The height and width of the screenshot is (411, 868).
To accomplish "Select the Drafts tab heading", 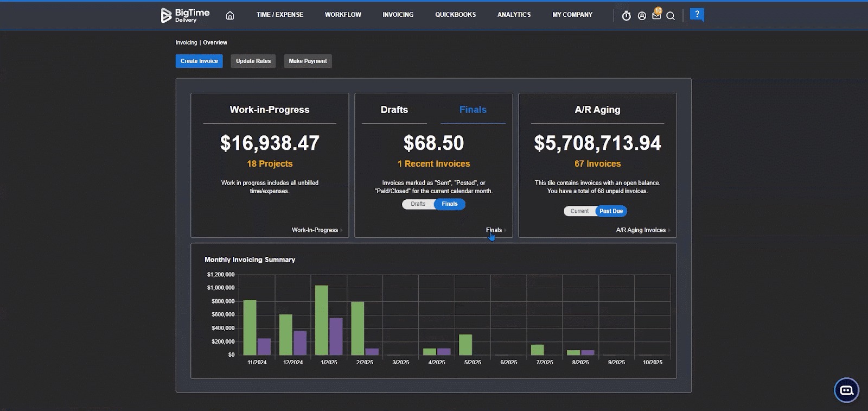I will pos(394,110).
